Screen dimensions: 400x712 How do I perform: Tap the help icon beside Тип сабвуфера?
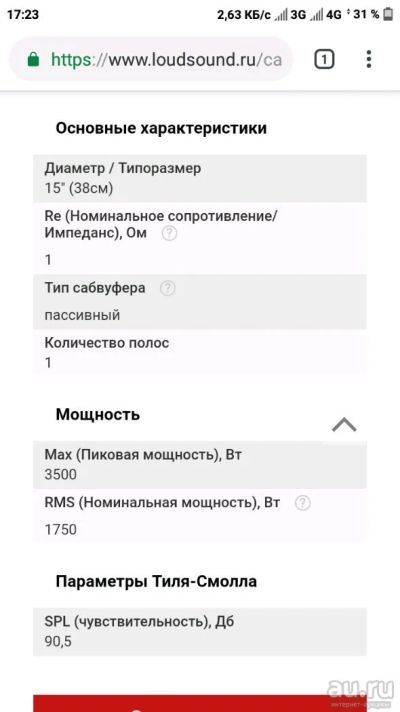click(x=168, y=288)
